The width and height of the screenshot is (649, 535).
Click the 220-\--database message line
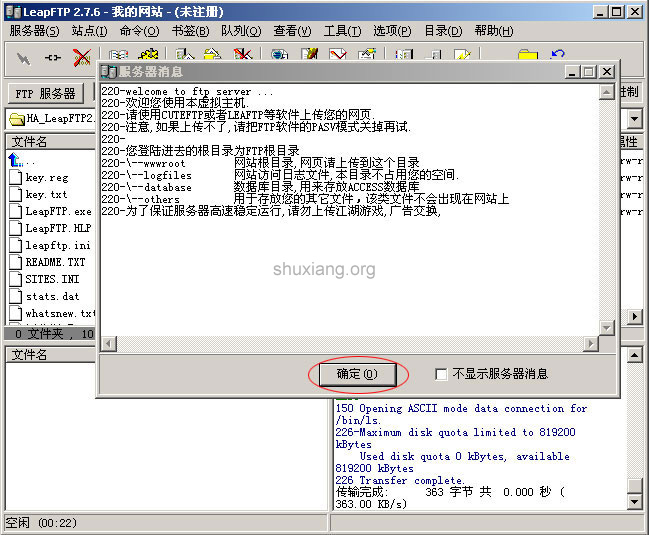pyautogui.click(x=261, y=187)
